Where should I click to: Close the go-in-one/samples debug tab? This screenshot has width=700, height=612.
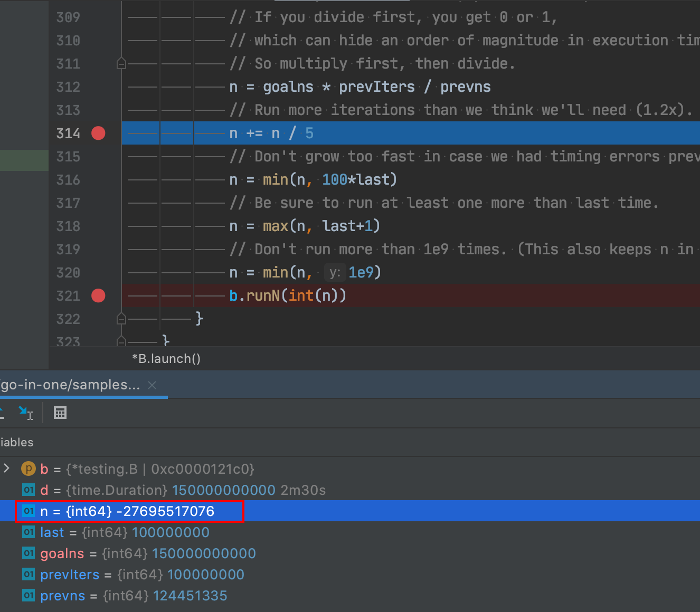point(152,385)
